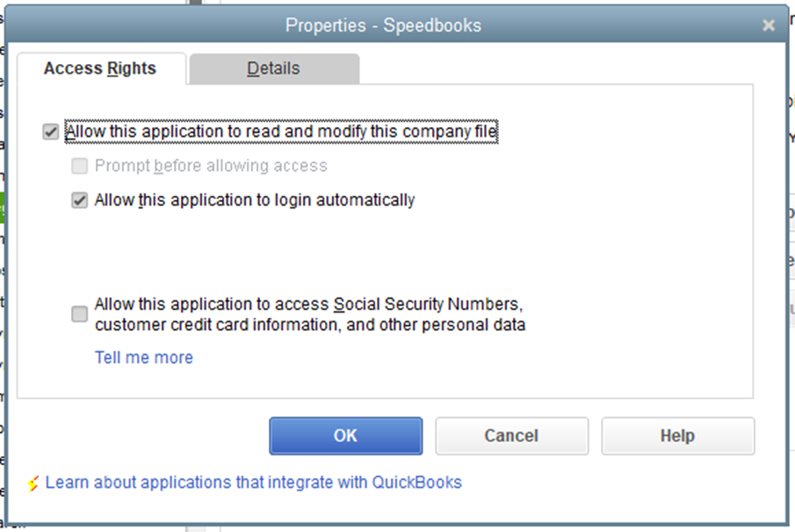Tick the Prompt before allowing access checkbox

coord(80,166)
